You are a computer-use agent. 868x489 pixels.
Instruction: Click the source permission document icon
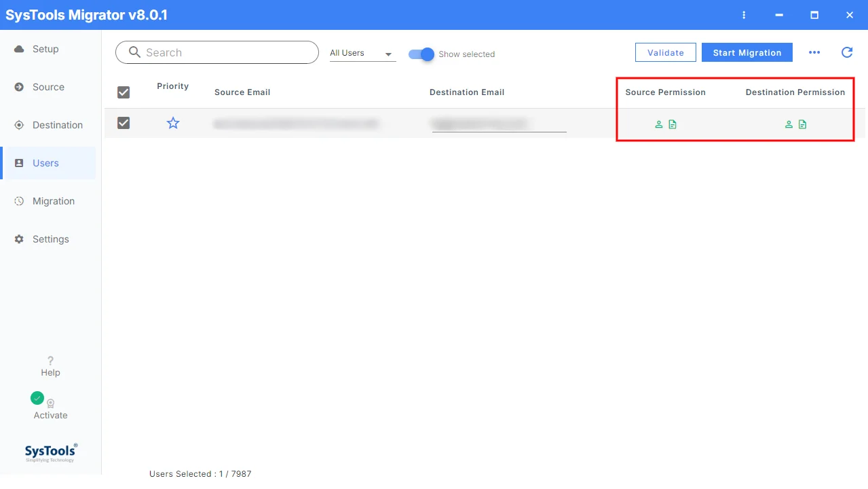(x=673, y=124)
